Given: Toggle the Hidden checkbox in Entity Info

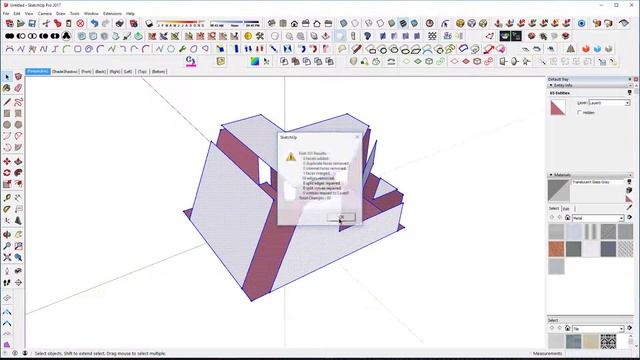Looking at the screenshot, I should [x=580, y=112].
